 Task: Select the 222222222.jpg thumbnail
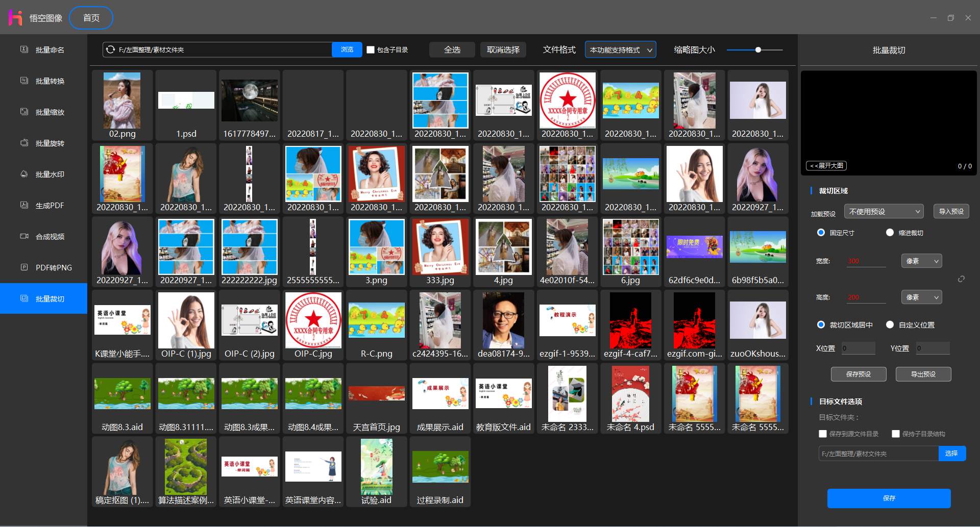pos(249,252)
